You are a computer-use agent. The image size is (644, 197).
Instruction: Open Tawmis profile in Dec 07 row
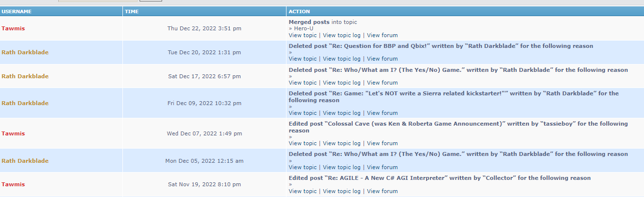click(x=13, y=133)
